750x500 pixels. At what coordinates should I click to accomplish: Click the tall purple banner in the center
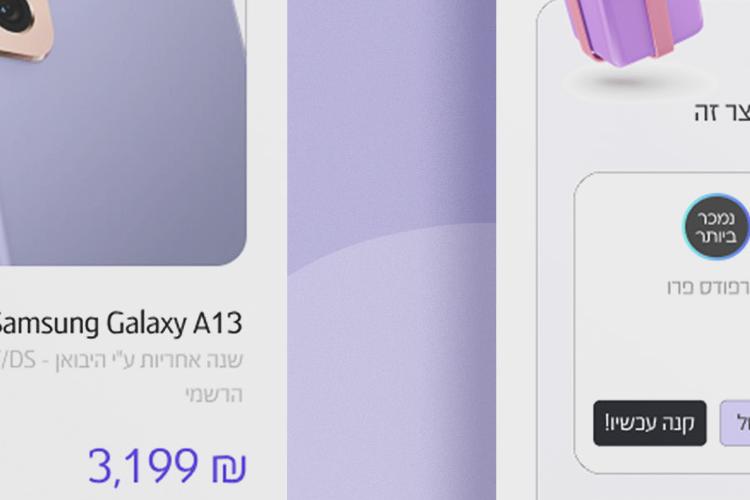[391, 250]
